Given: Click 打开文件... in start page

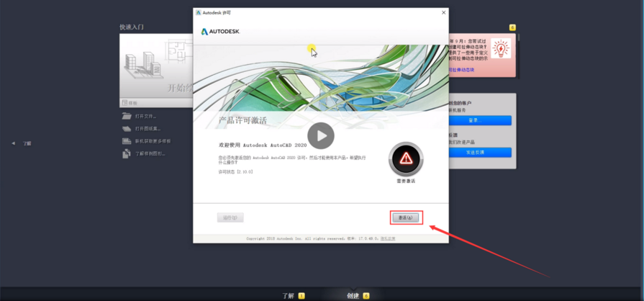Looking at the screenshot, I should click(x=146, y=117).
